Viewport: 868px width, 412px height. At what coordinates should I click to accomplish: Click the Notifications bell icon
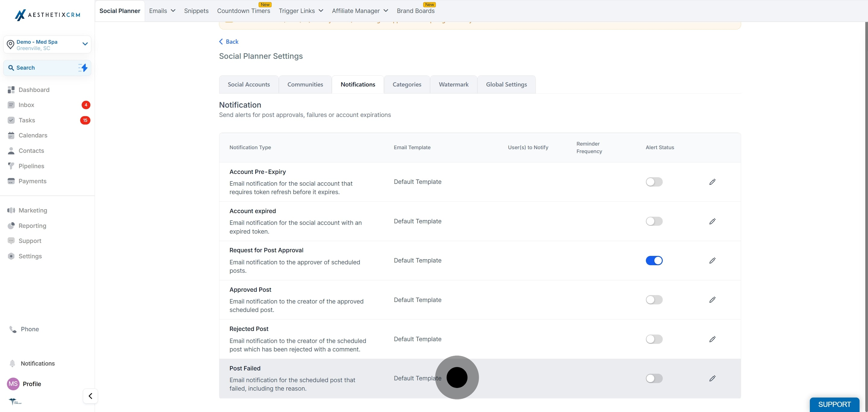click(x=12, y=363)
